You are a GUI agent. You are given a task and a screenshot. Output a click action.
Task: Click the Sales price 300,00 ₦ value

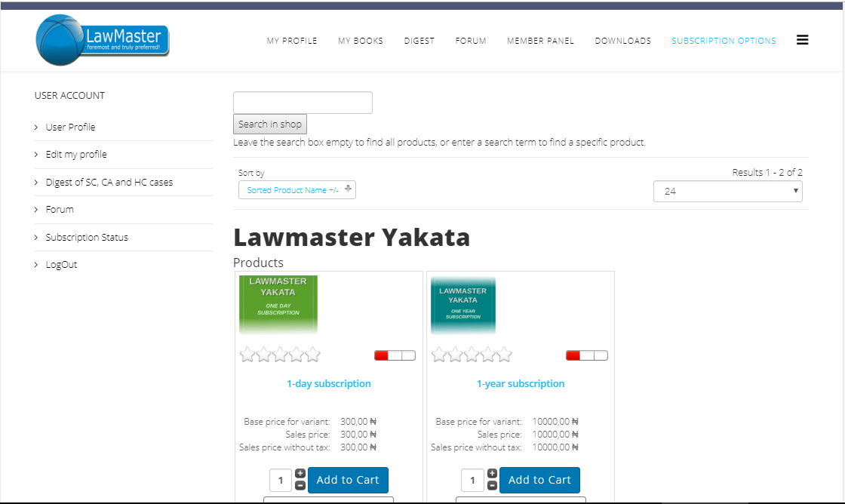[x=358, y=435]
